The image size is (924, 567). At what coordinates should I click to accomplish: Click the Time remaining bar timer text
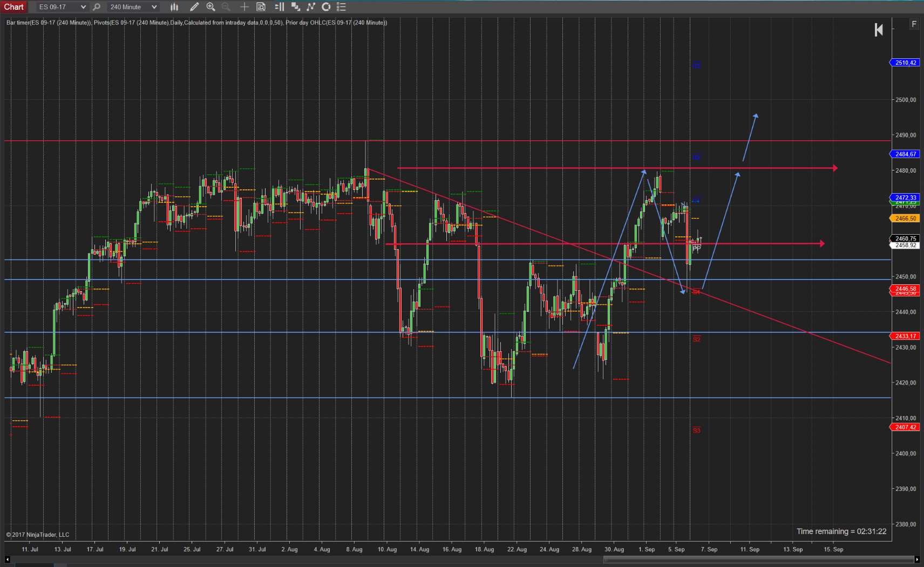(841, 531)
